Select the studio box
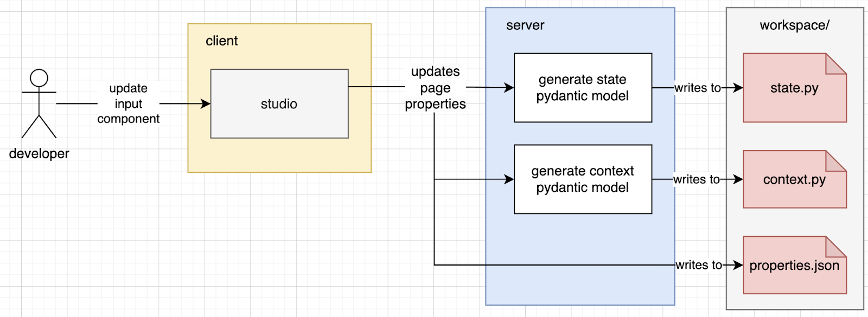Screen dimensions: 868x317 [x=279, y=103]
